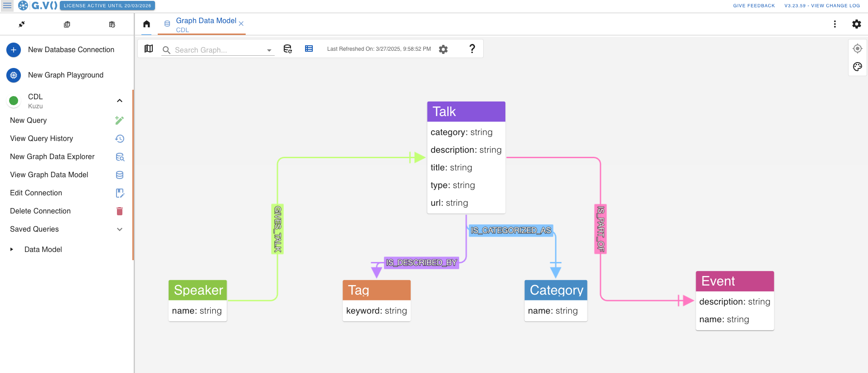Screen dimensions: 868x373
Task: Click the map icon in graph toolbar
Action: (x=149, y=49)
